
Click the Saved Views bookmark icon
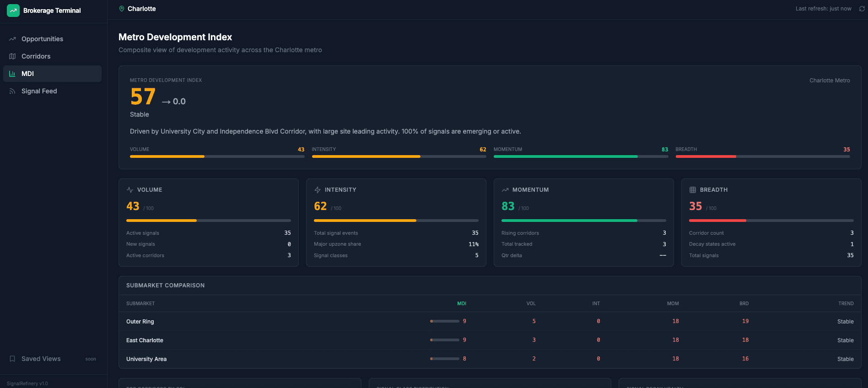click(12, 359)
